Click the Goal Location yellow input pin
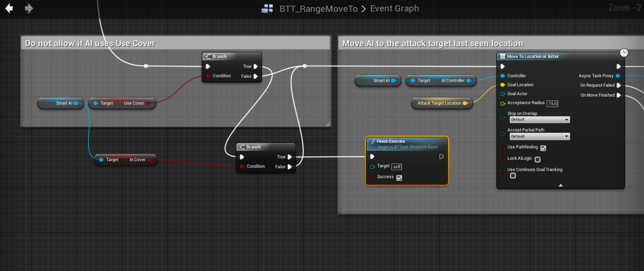The image size is (644, 271). pyautogui.click(x=502, y=85)
